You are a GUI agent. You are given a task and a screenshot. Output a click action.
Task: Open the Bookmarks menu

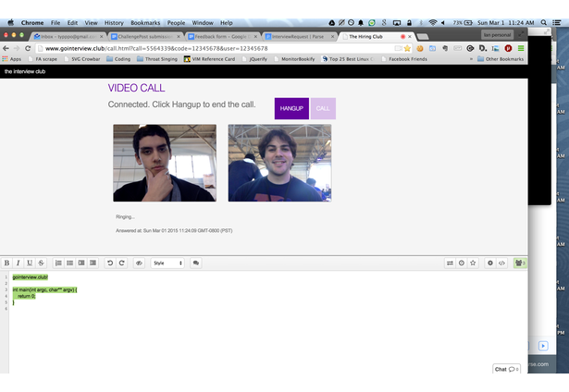(x=145, y=23)
